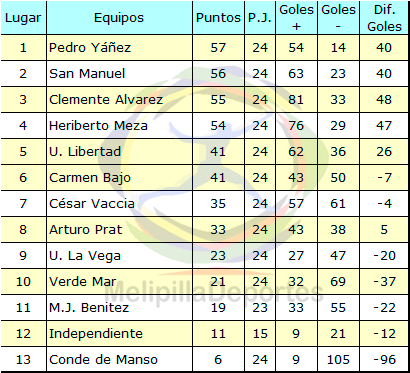Viewport: 410px width, 373px height.
Task: Select team name Pedro Yáñez
Action: tap(90, 47)
